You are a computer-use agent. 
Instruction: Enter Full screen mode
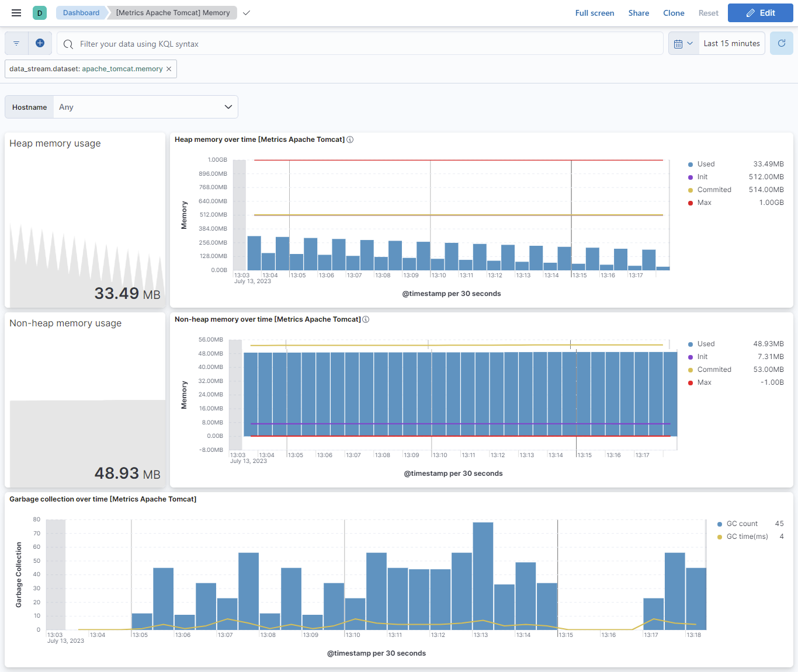click(594, 13)
